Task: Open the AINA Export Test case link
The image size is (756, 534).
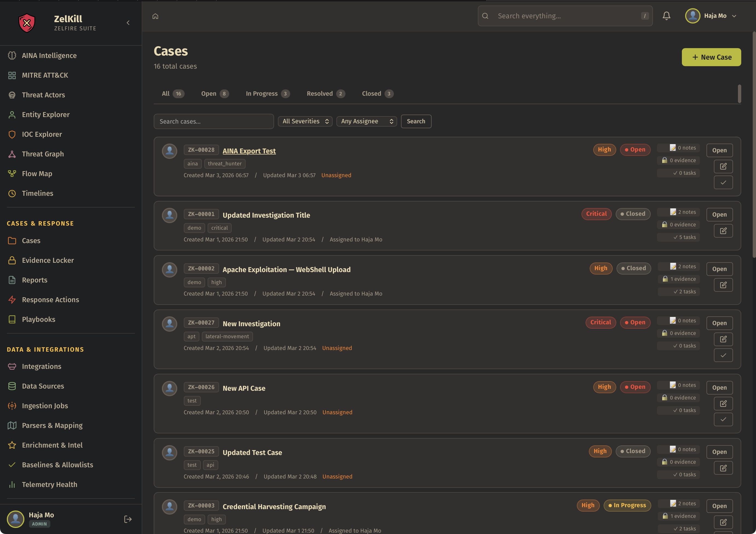Action: [x=249, y=151]
